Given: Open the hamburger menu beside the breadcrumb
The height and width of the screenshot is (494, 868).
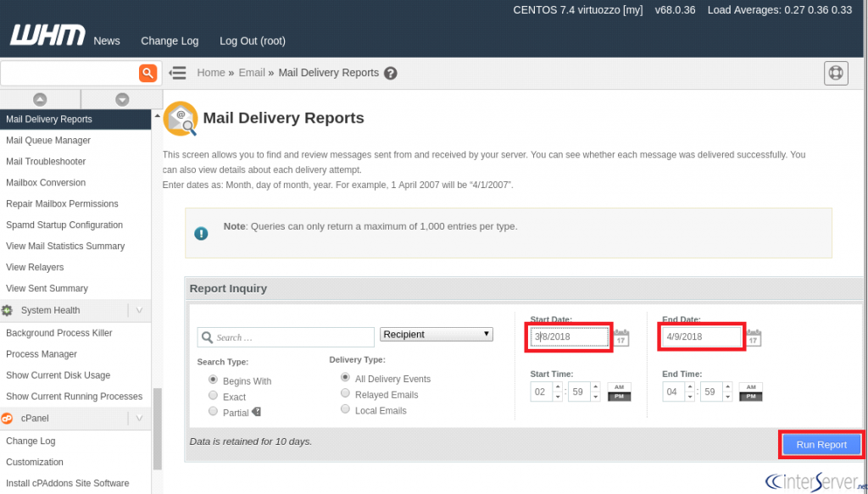Looking at the screenshot, I should coord(177,73).
